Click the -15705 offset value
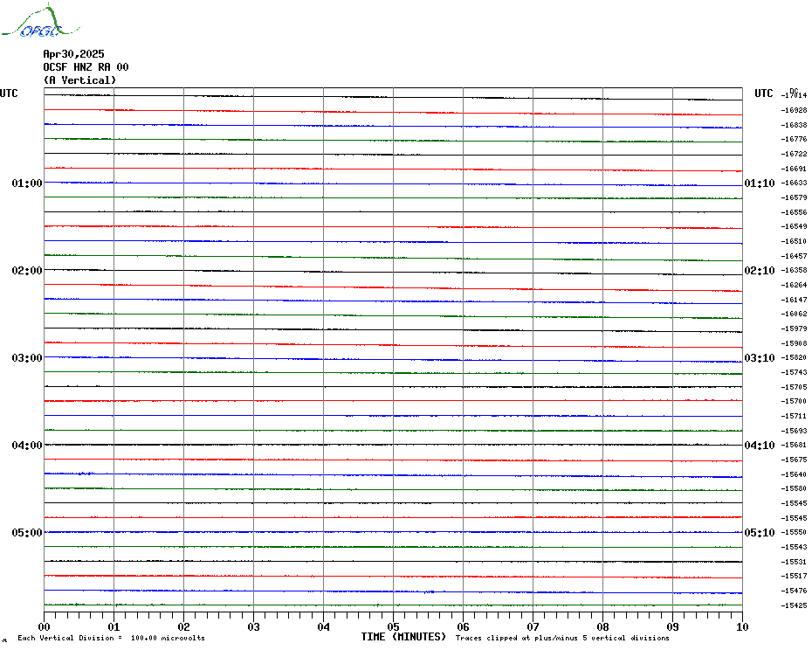Viewport: 812px width, 650px height. tap(794, 387)
